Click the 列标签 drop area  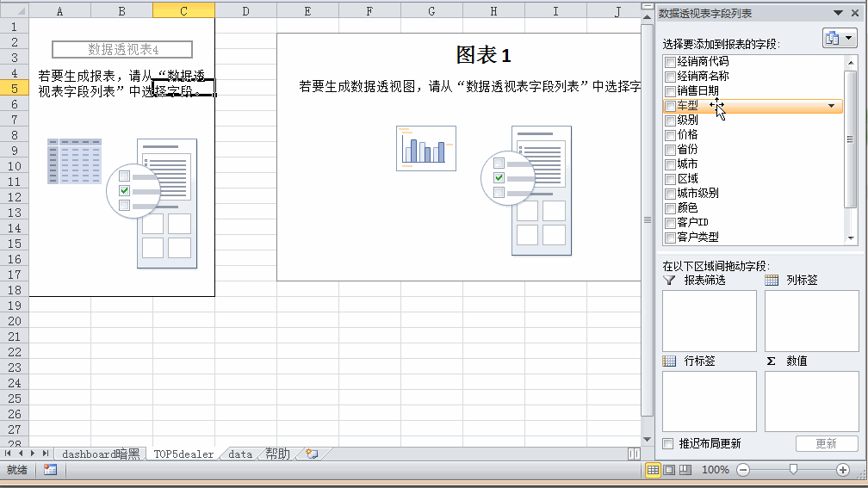[811, 321]
